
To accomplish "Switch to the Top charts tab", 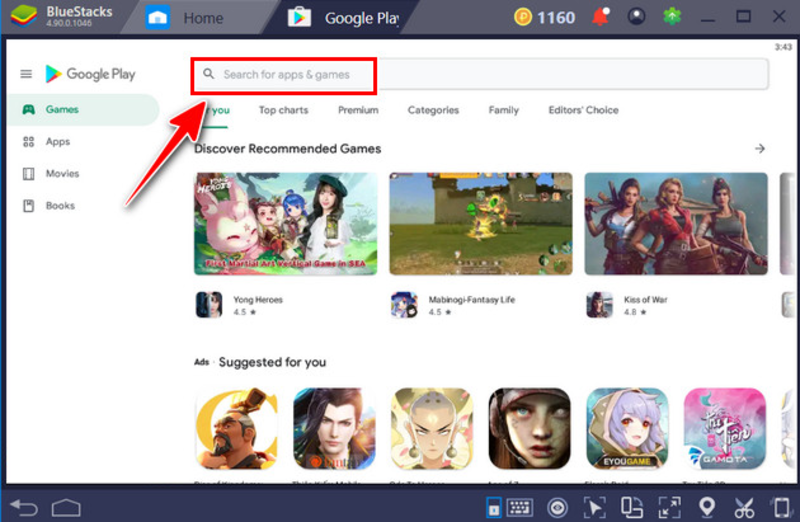I will click(x=283, y=110).
